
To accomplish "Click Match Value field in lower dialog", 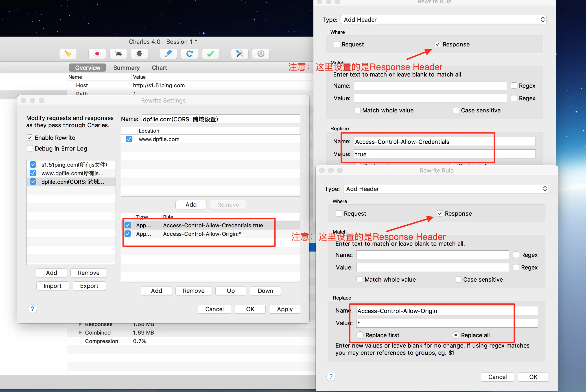I will point(433,267).
